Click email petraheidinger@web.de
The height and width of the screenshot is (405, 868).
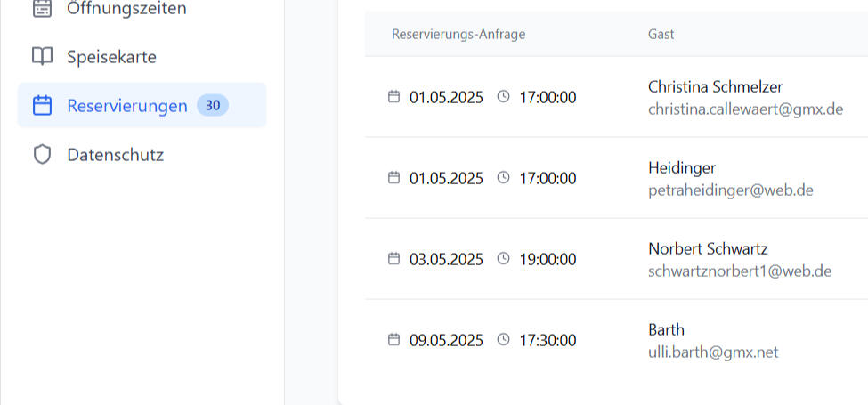pyautogui.click(x=730, y=190)
